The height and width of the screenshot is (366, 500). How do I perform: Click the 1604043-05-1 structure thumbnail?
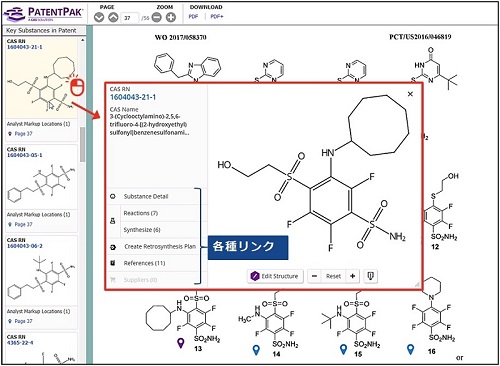point(42,183)
